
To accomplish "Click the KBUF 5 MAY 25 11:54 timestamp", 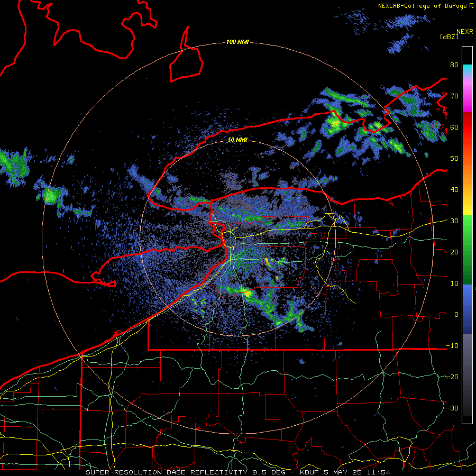I will (x=345, y=472).
